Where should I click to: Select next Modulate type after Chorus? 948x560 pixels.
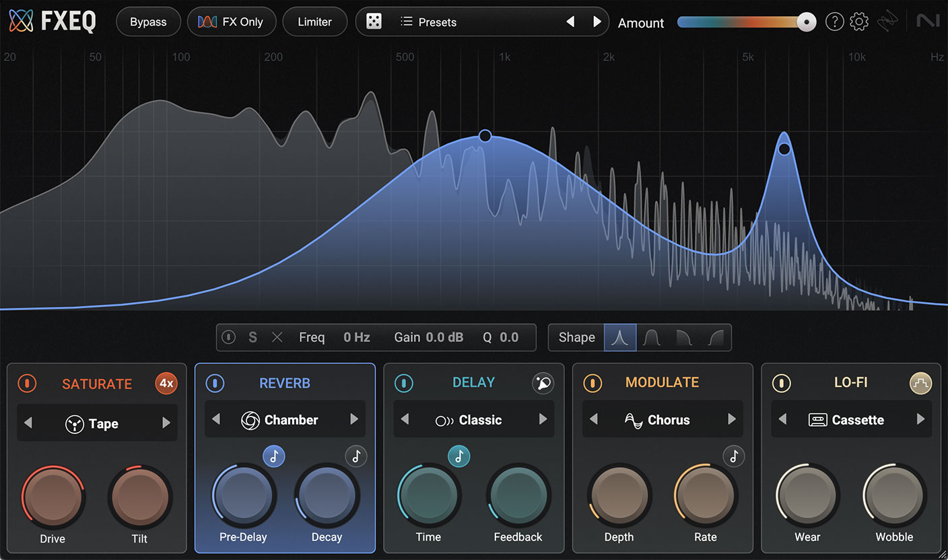click(x=732, y=419)
